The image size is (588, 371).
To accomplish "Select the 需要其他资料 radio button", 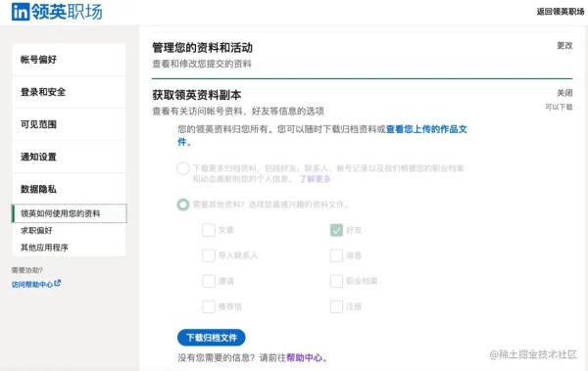I will click(183, 205).
